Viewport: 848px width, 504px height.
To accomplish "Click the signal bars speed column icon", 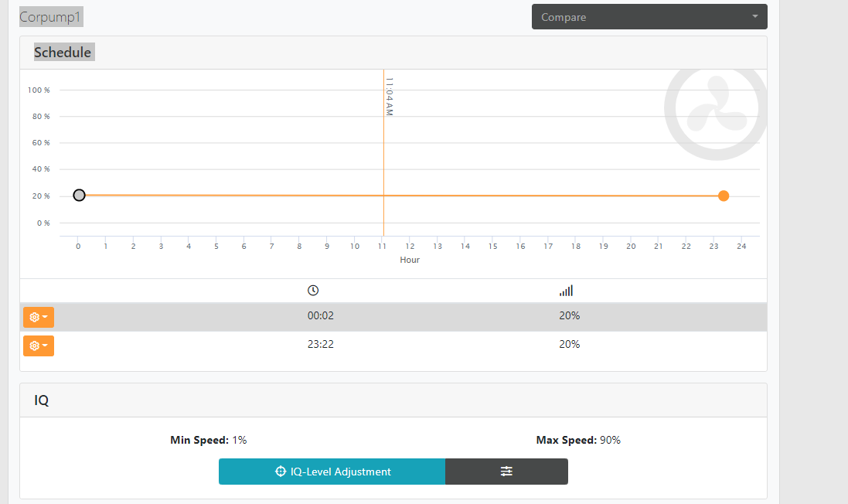I will click(x=566, y=291).
